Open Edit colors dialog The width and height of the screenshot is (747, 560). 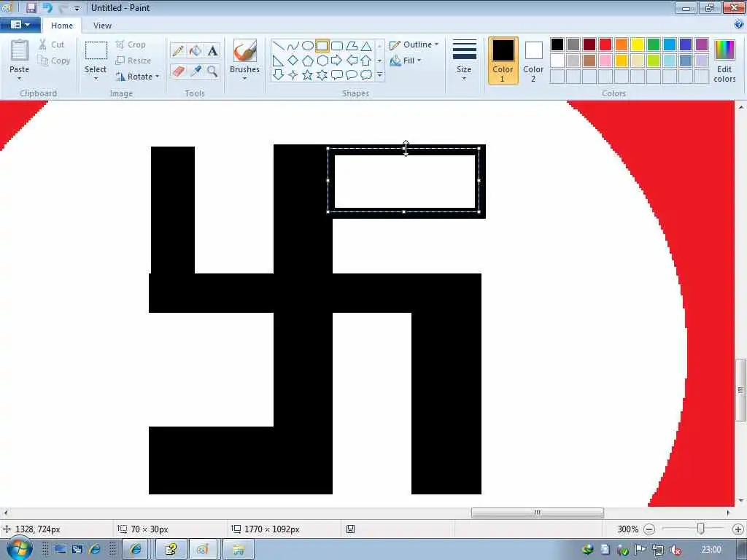(724, 61)
